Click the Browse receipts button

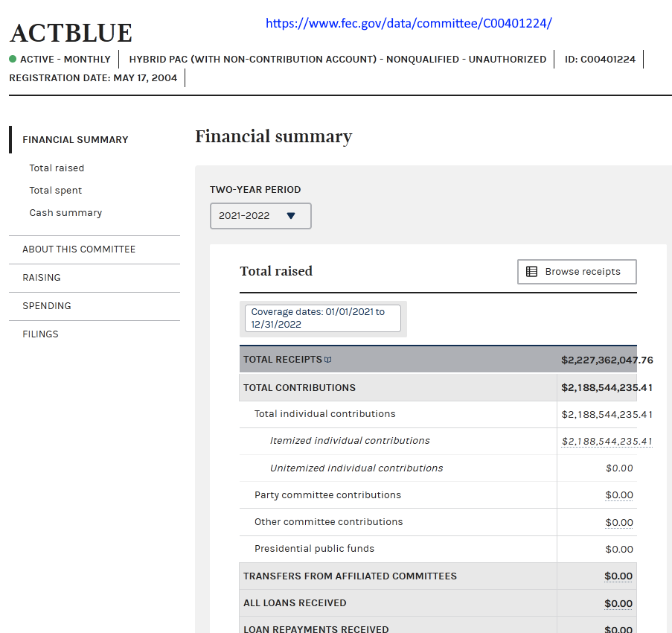pos(577,272)
